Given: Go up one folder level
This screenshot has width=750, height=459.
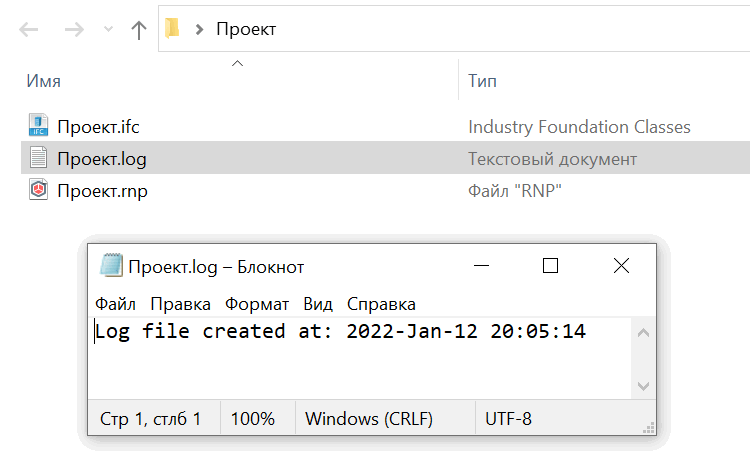Looking at the screenshot, I should click(x=139, y=30).
